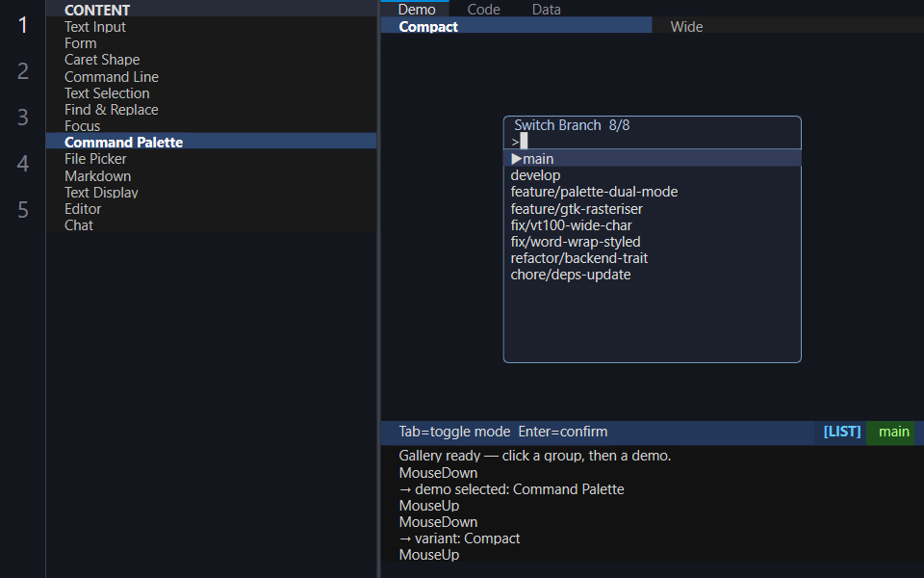
Task: Select group number 4 in the sidebar
Action: 23,164
